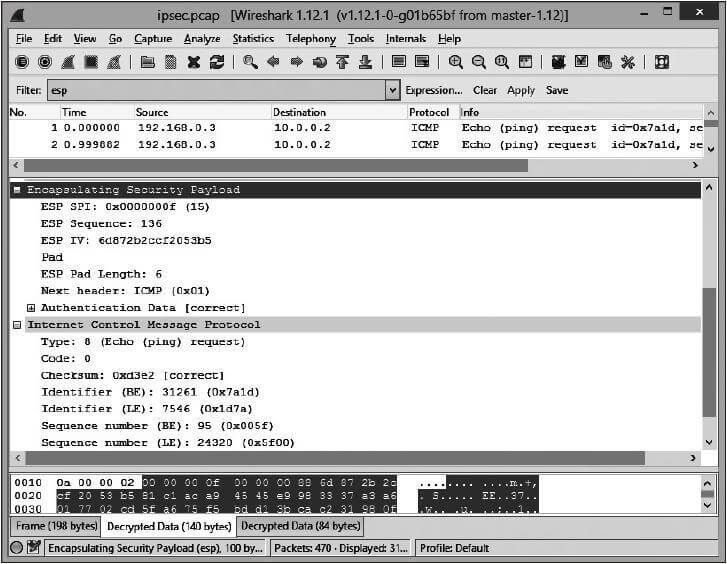The width and height of the screenshot is (727, 564).
Task: Stop the running capture square icon
Action: tap(91, 62)
